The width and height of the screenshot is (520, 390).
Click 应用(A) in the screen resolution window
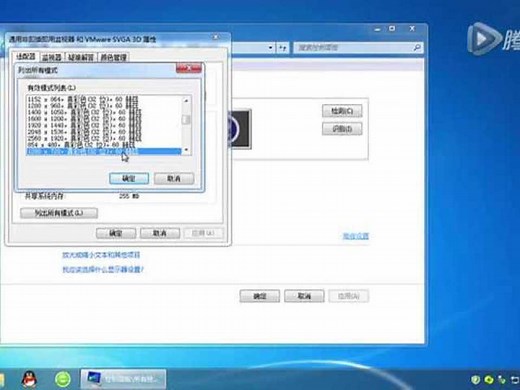(x=349, y=296)
